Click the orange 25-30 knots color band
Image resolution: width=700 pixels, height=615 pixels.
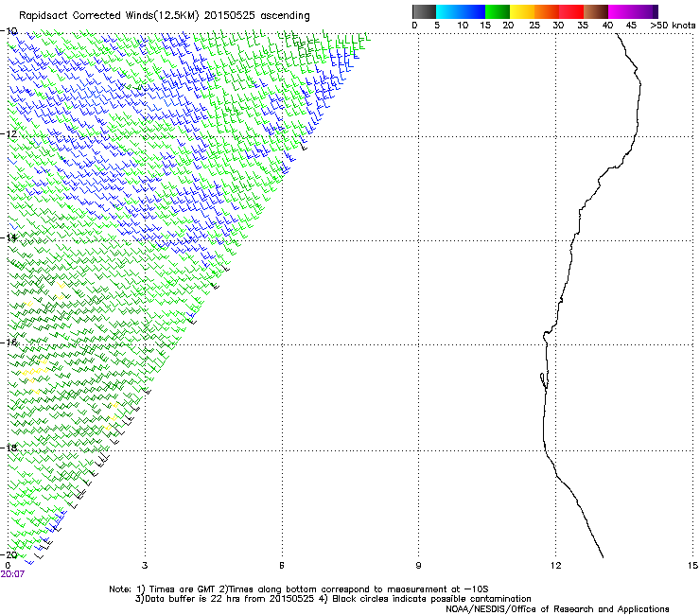(x=547, y=11)
